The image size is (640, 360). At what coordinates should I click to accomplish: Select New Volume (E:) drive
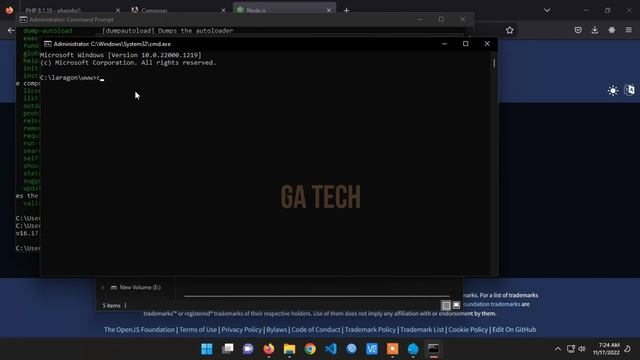[x=136, y=288]
